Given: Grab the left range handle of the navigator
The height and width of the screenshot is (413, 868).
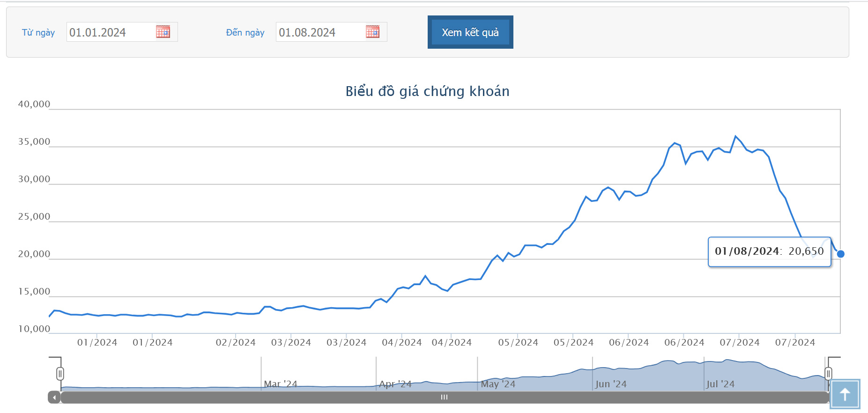Looking at the screenshot, I should coord(60,374).
